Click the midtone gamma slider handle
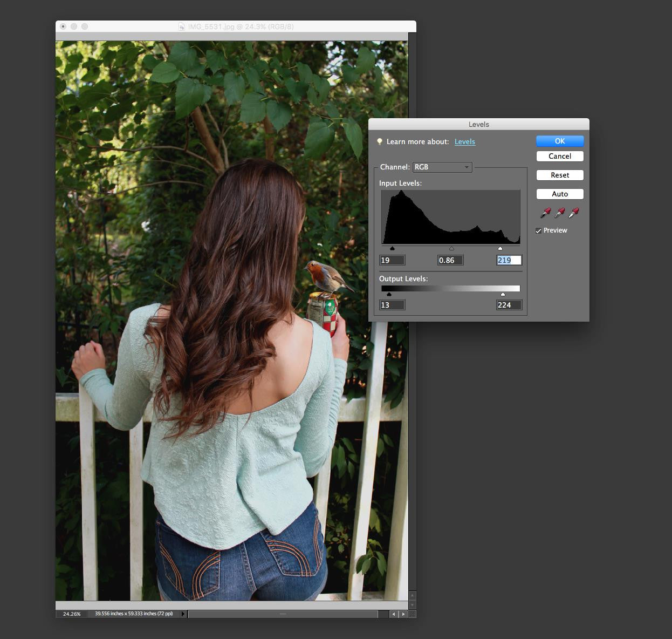 451,248
